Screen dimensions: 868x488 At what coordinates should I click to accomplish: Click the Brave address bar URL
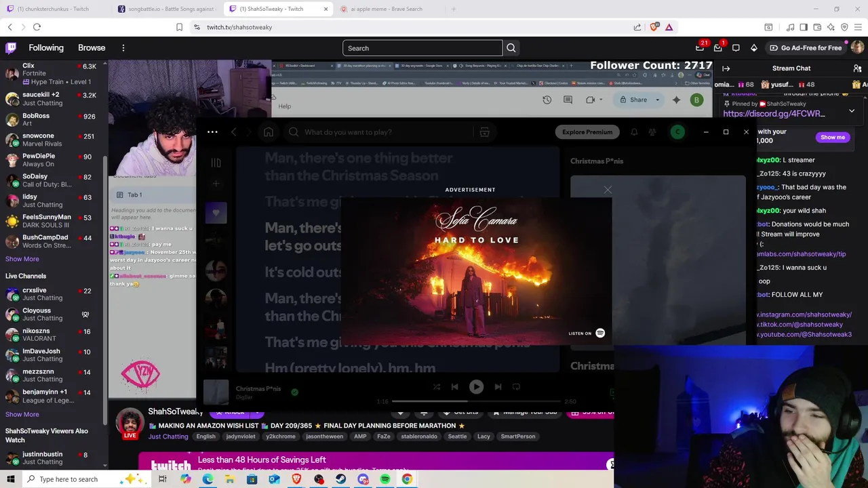239,27
